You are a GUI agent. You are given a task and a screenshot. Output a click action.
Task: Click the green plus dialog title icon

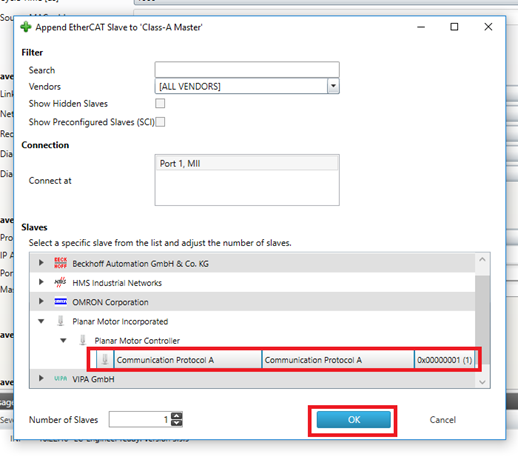tap(26, 27)
